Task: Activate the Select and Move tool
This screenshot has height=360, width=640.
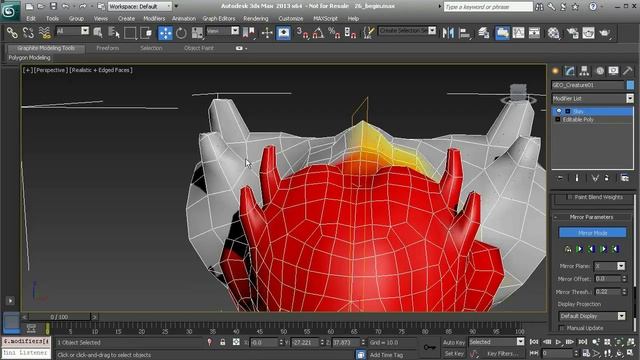Action: click(x=165, y=33)
